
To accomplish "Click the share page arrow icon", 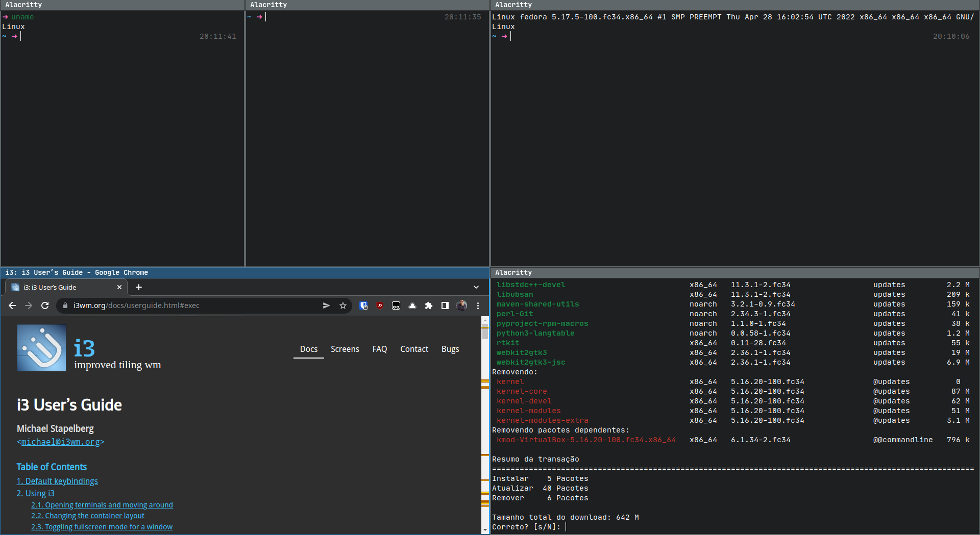I will tap(326, 305).
